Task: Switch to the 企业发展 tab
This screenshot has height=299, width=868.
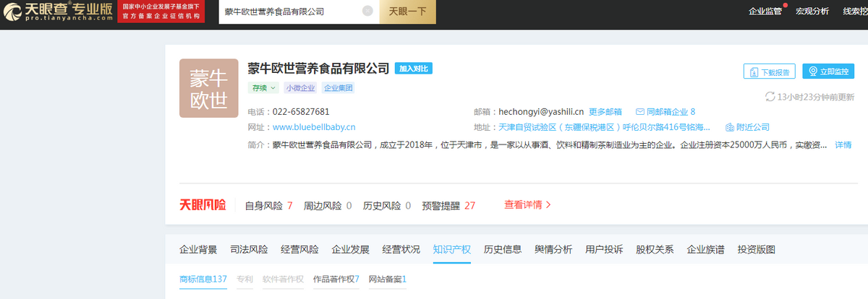Action: coord(350,250)
